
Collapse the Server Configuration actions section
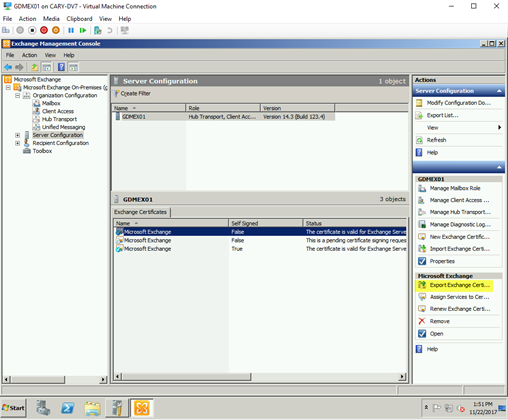coord(499,91)
